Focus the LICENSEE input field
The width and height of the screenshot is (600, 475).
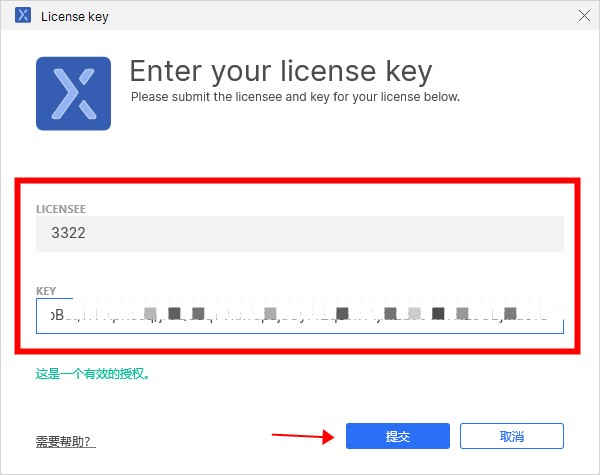[x=300, y=233]
